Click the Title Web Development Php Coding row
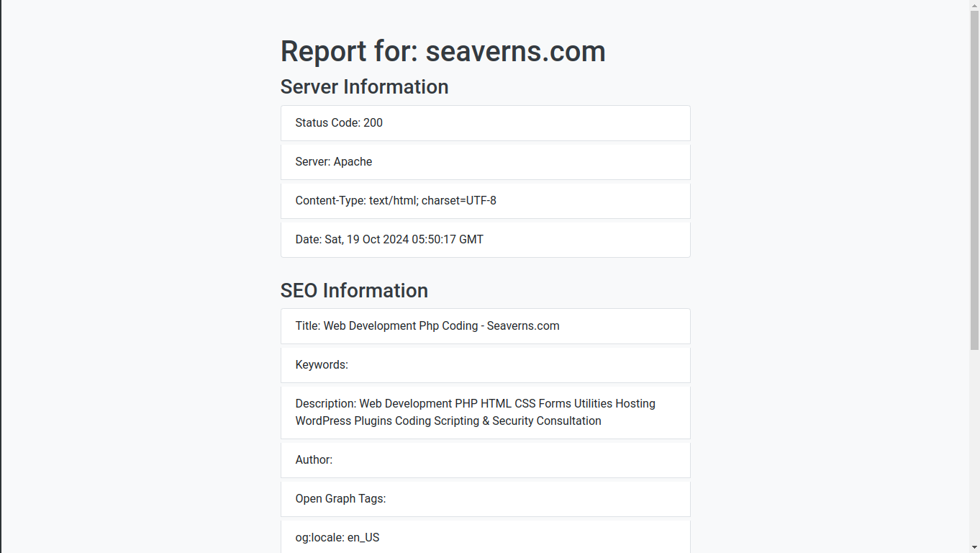 pos(485,326)
